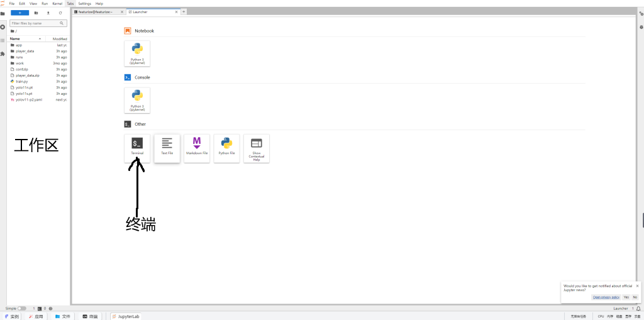The height and width of the screenshot is (320, 644).
Task: Switch to the featurize terminal tab
Action: click(96, 12)
